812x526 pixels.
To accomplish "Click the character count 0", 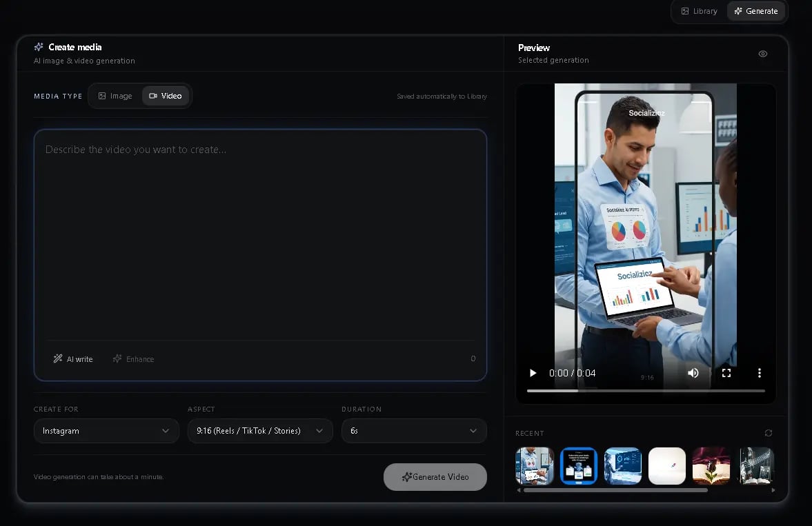I will click(x=473, y=358).
